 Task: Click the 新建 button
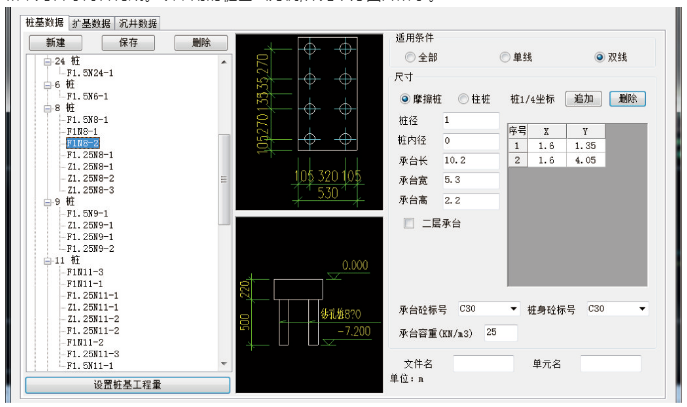click(x=56, y=42)
